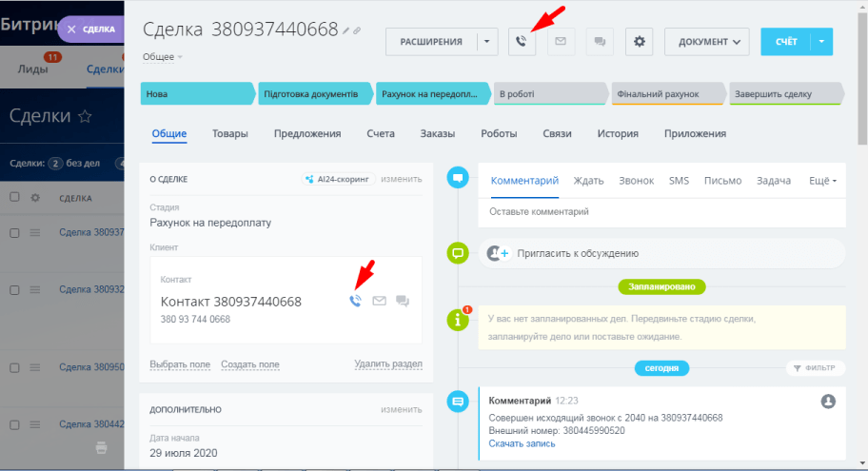Toggle the select-all checkbox in deals list header
This screenshot has height=471, width=868.
click(x=14, y=198)
